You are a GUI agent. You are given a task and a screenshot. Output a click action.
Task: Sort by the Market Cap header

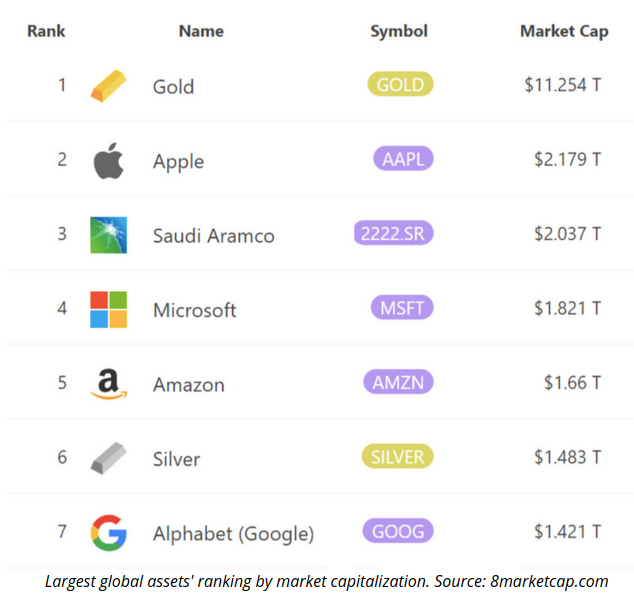pyautogui.click(x=564, y=32)
